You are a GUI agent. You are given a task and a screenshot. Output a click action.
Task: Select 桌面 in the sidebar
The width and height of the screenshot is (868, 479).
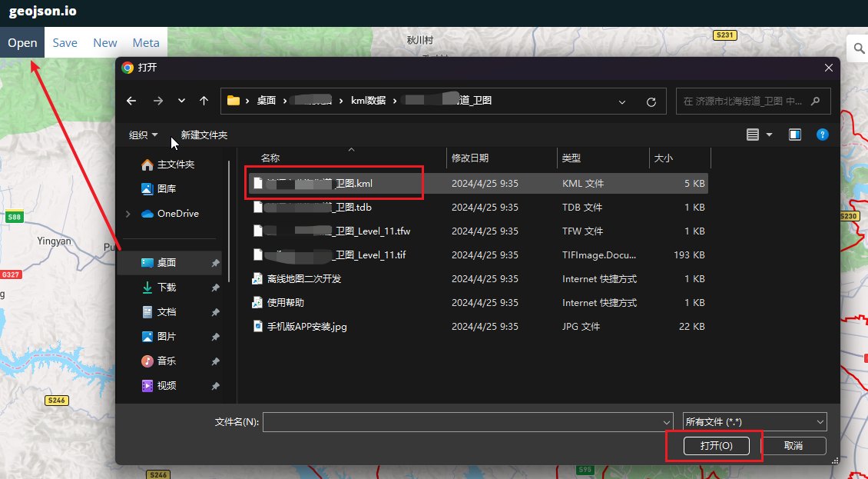[170, 263]
